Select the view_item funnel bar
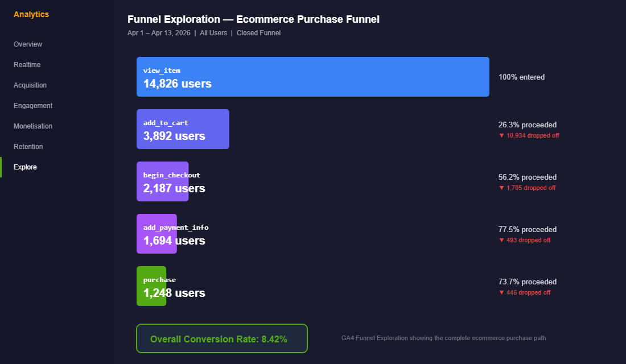The height and width of the screenshot is (364, 626). click(312, 77)
